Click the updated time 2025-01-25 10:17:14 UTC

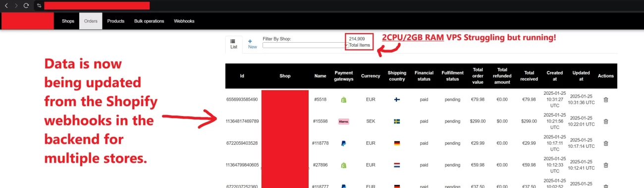pos(581,143)
